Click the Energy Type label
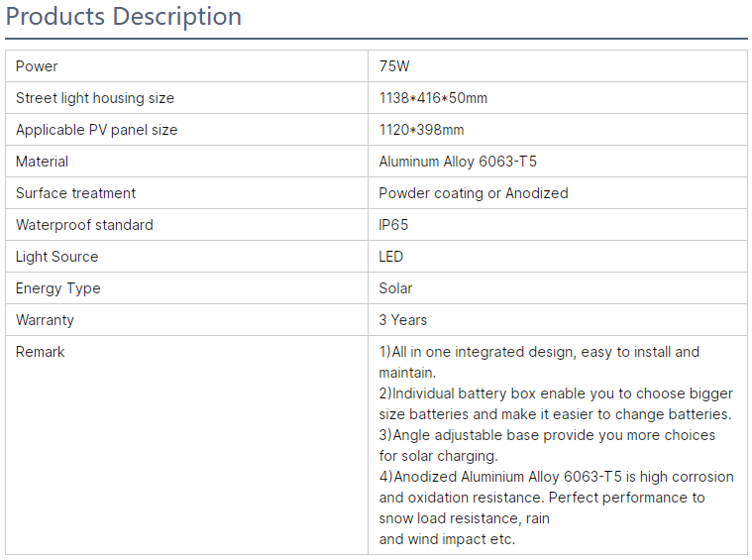The height and width of the screenshot is (560, 752). (x=58, y=288)
